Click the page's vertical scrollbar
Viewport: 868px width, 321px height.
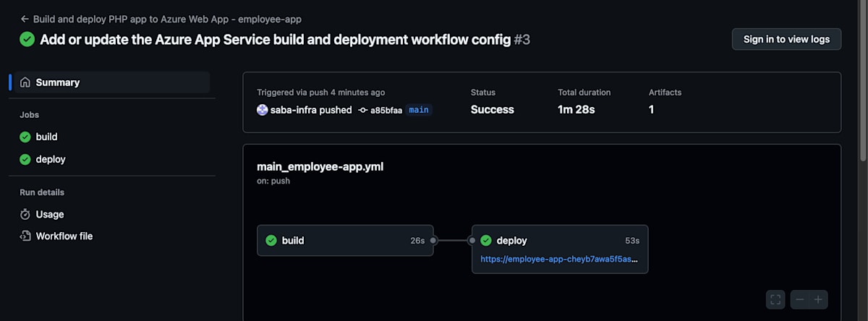click(x=863, y=80)
